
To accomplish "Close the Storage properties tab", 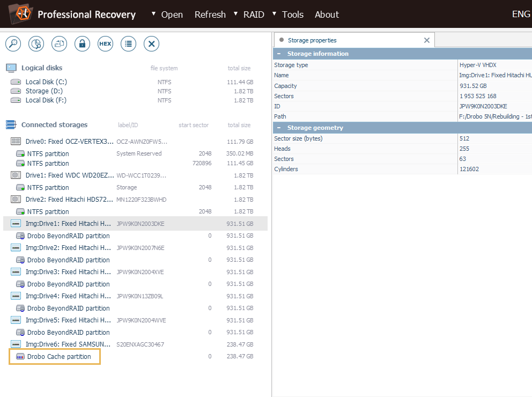I will tap(427, 40).
